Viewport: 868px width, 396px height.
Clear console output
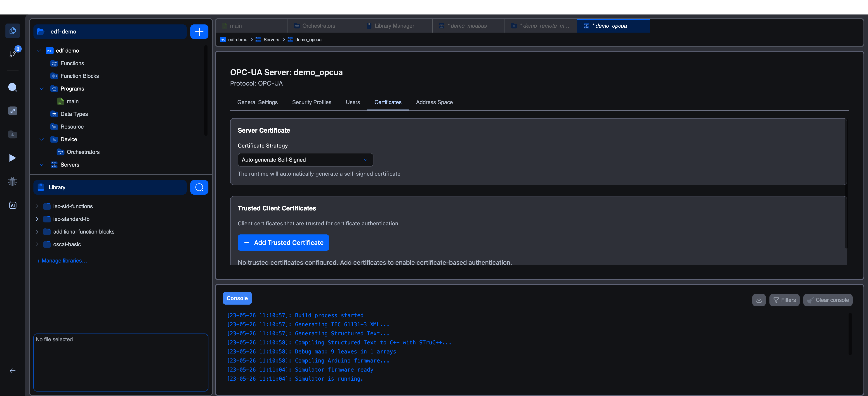[828, 300]
